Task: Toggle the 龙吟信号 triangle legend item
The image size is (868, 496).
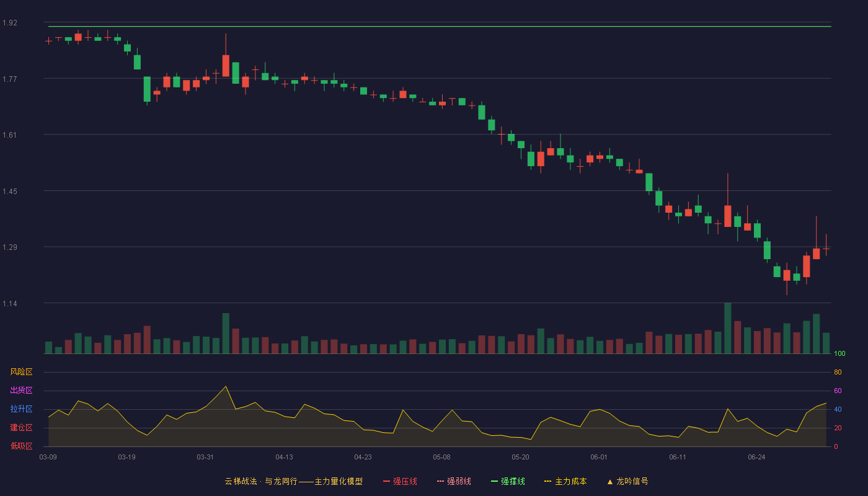Action: (627, 481)
